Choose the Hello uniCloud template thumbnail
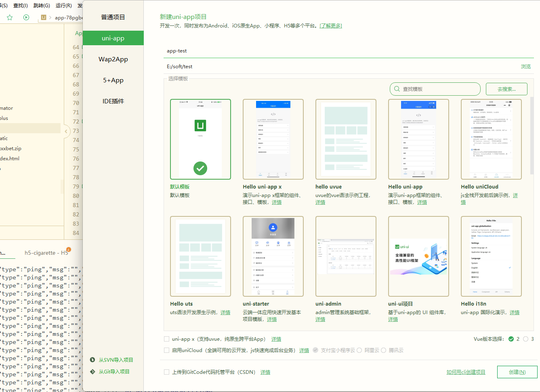 point(491,139)
